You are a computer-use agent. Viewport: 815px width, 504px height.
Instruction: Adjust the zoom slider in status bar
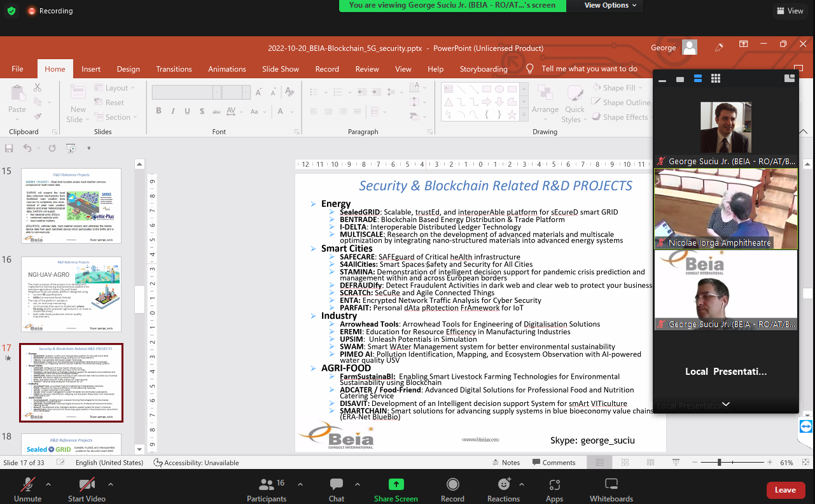[x=720, y=463]
